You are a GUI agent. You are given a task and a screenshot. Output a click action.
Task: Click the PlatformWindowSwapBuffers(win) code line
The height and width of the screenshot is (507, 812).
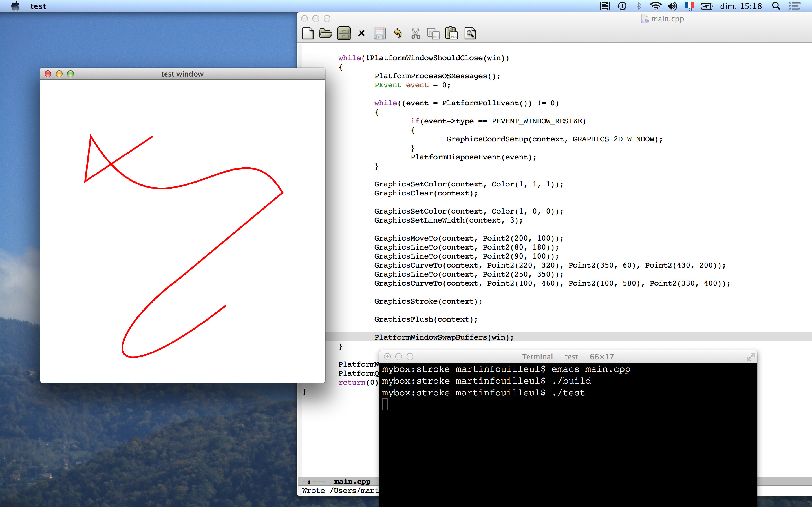pyautogui.click(x=444, y=337)
